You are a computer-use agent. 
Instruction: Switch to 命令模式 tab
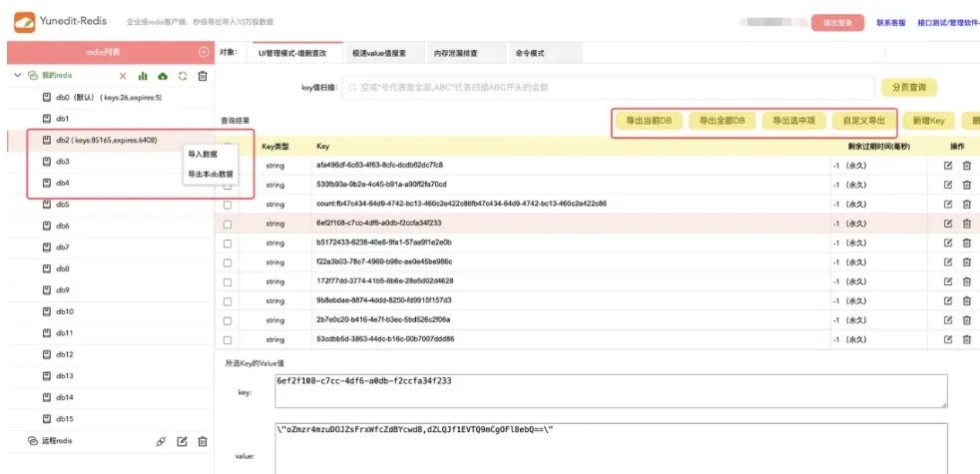click(529, 53)
